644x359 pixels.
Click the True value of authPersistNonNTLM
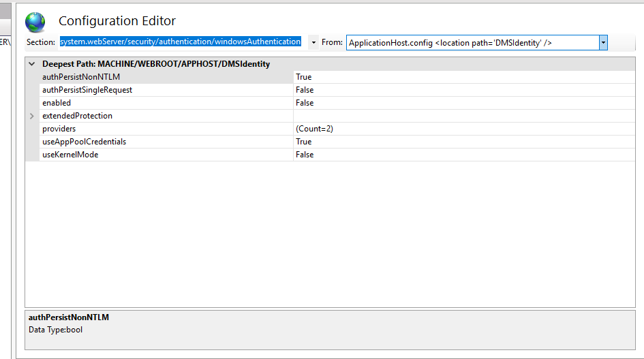click(x=304, y=77)
